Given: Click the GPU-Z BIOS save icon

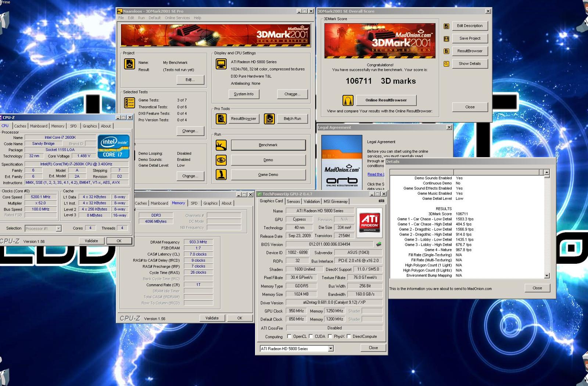Looking at the screenshot, I should [x=379, y=244].
